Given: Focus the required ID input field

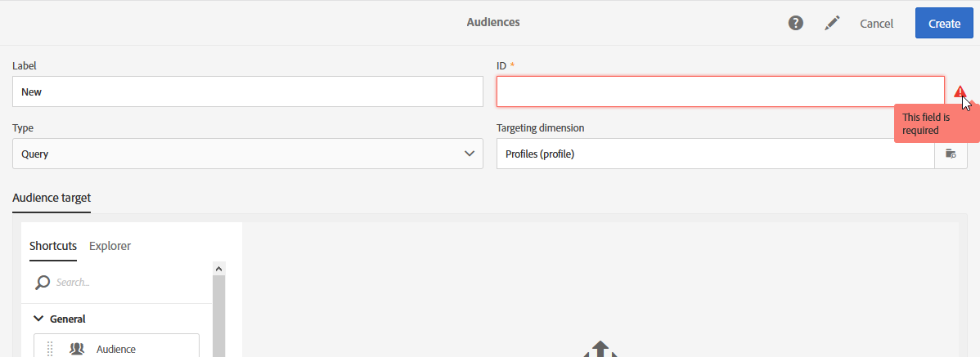Looking at the screenshot, I should coord(720,91).
